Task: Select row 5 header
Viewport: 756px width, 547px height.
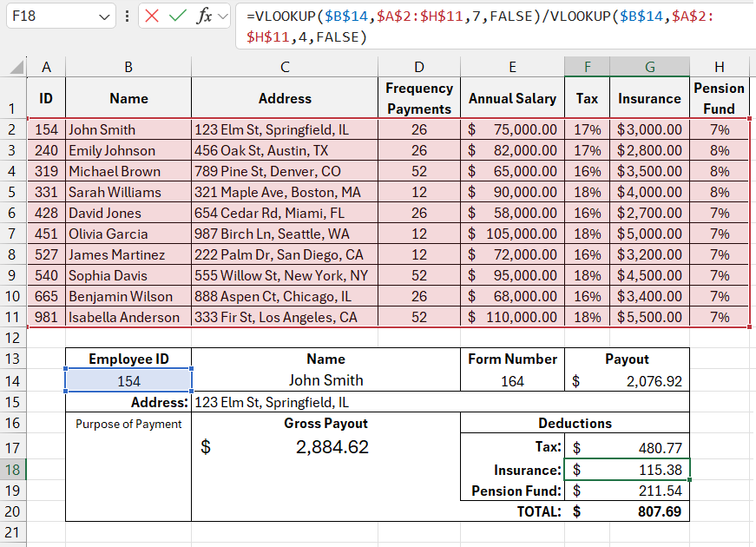Action: tap(14, 192)
